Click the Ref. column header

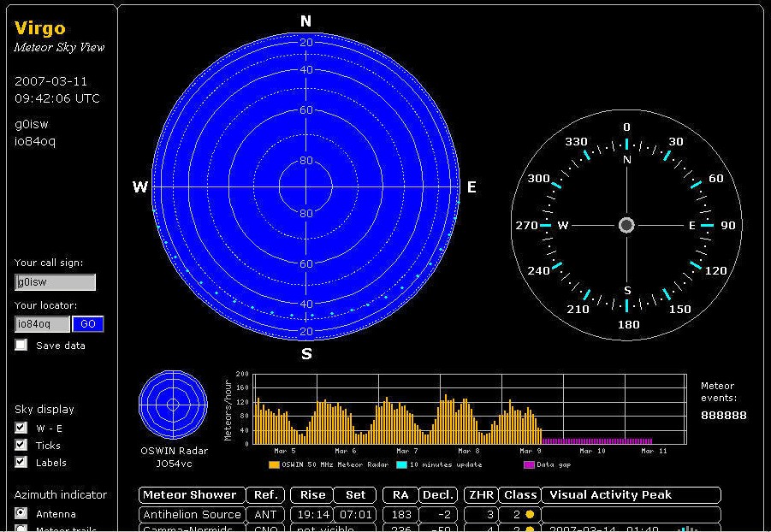pos(265,495)
